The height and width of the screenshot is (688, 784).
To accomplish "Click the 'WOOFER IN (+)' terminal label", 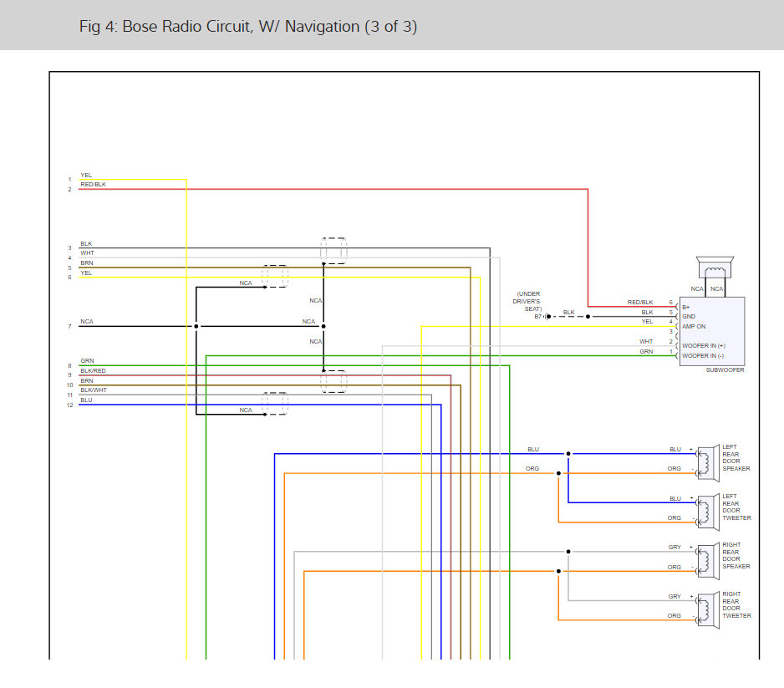I will click(x=704, y=345).
